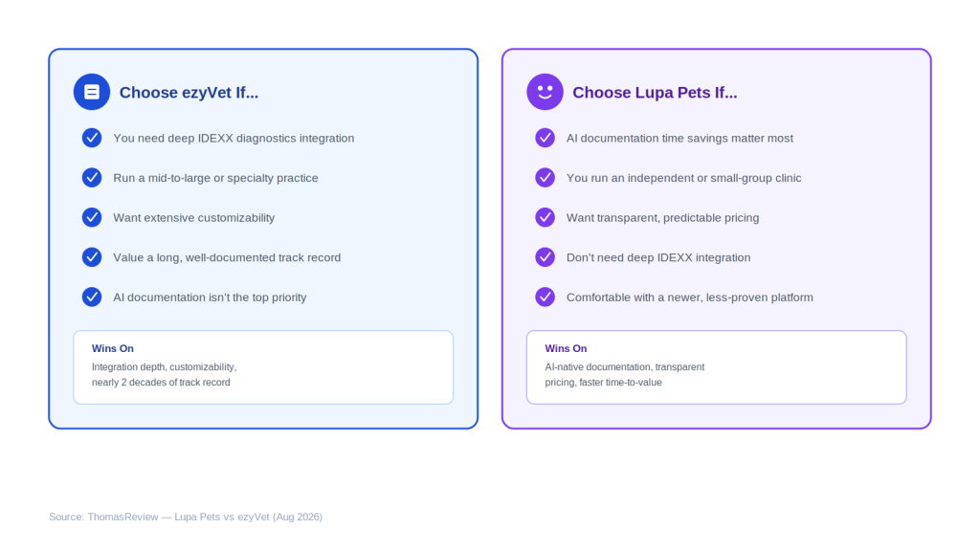
Task: Click checkmark beside Don't need deep IDEXX
Action: coord(545,256)
